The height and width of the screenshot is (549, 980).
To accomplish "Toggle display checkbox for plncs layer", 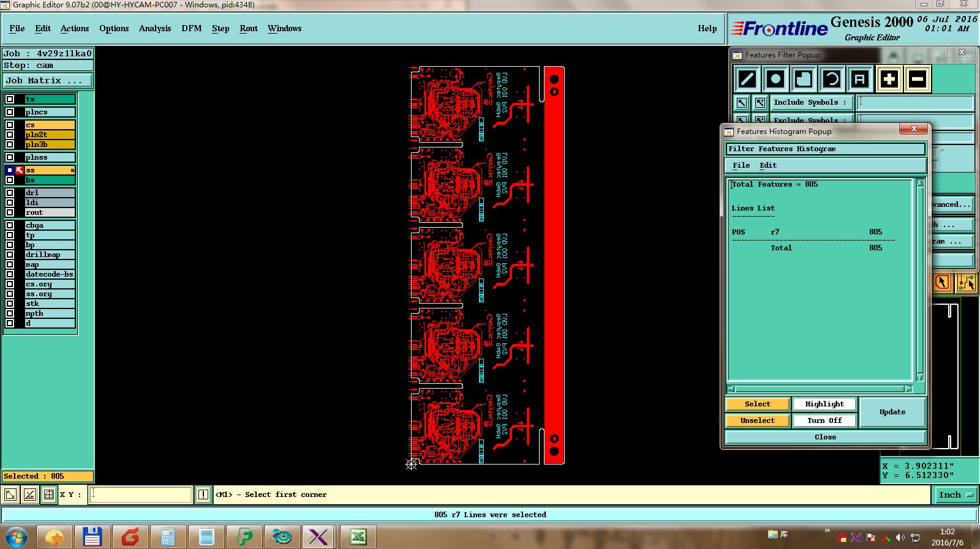I will coord(10,112).
